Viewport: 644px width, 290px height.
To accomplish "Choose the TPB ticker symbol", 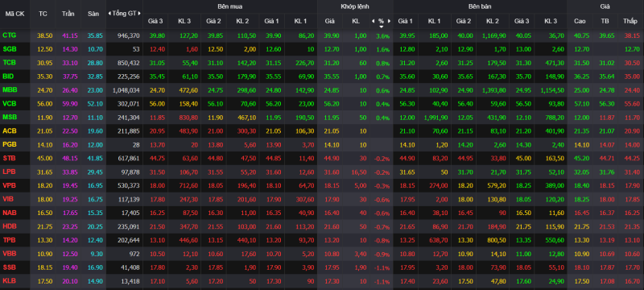I will click(9, 240).
